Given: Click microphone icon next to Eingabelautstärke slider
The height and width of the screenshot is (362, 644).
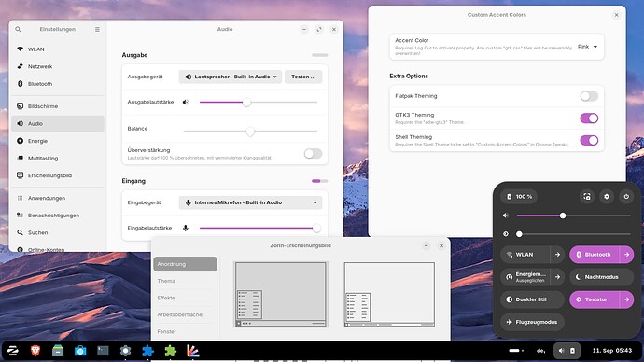Looking at the screenshot, I should point(186,229).
